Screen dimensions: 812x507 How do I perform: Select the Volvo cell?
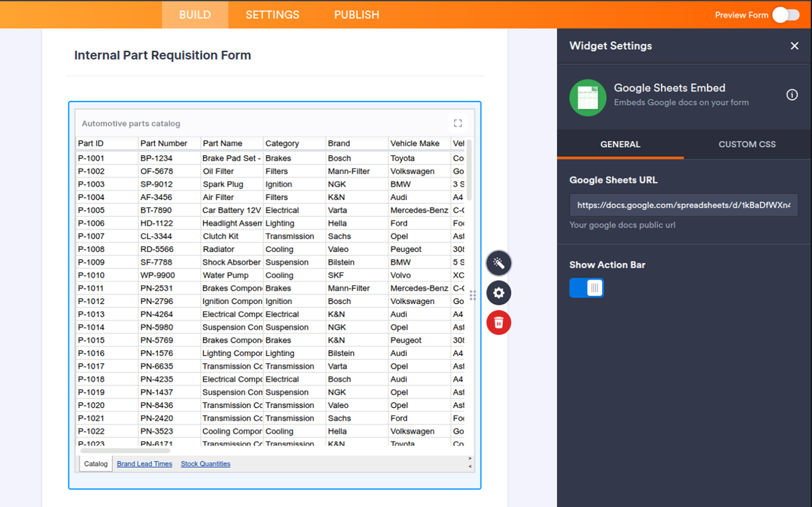[x=419, y=275]
